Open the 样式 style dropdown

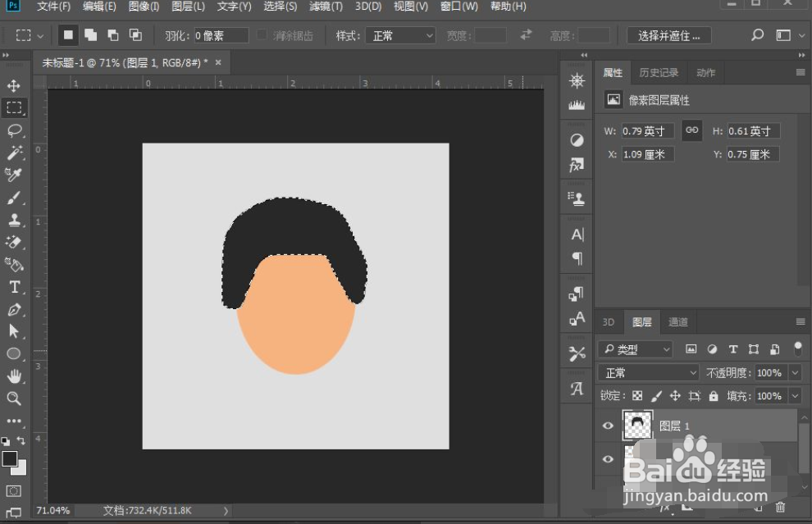[x=404, y=36]
